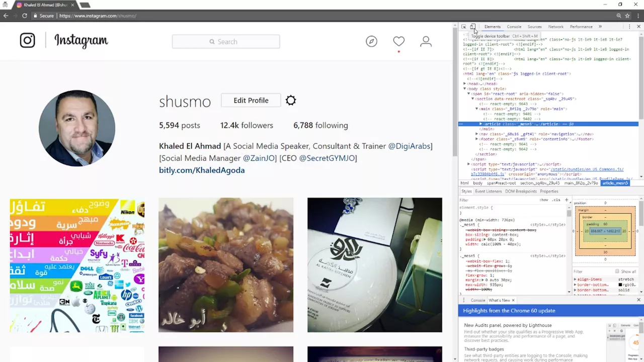Viewport: 644px width, 362px height.
Task: Collapse the body element node
Action: pyautogui.click(x=465, y=89)
